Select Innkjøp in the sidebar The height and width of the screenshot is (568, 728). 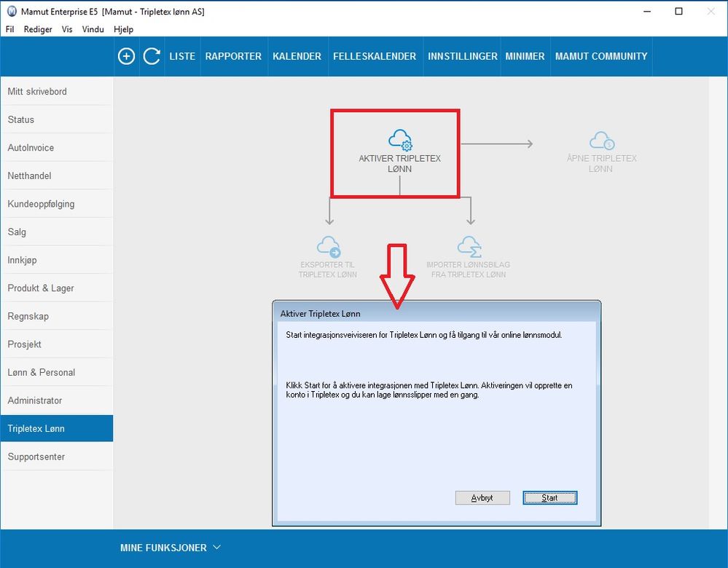click(57, 260)
